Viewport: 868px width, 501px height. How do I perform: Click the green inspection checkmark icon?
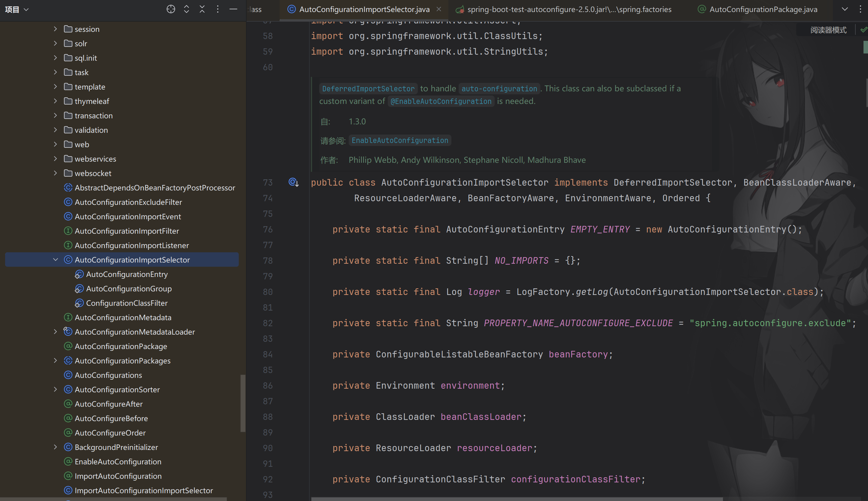863,30
